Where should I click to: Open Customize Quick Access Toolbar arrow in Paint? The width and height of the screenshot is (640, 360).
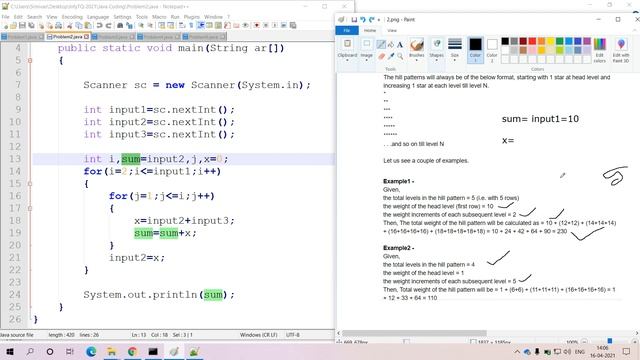[379, 20]
